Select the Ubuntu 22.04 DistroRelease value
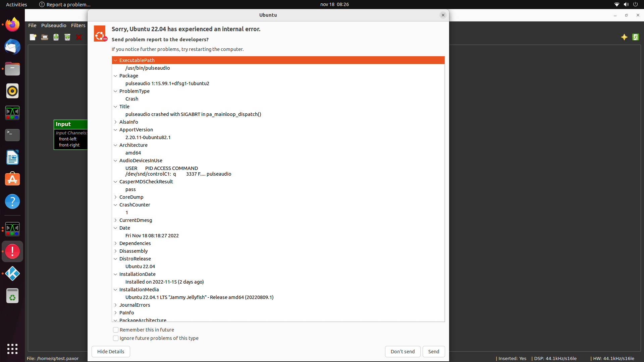 pyautogui.click(x=140, y=266)
